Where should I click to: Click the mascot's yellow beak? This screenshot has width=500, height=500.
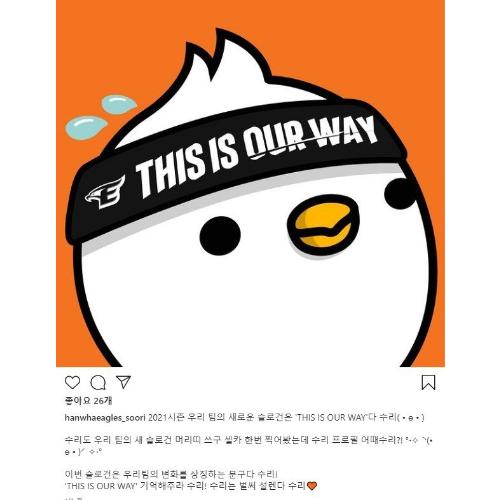pos(323,225)
